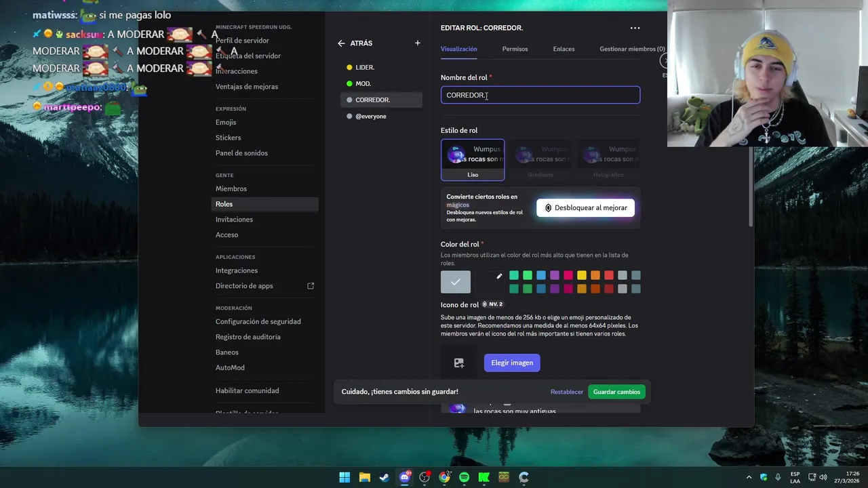Click Guardar cambios button

point(616,392)
